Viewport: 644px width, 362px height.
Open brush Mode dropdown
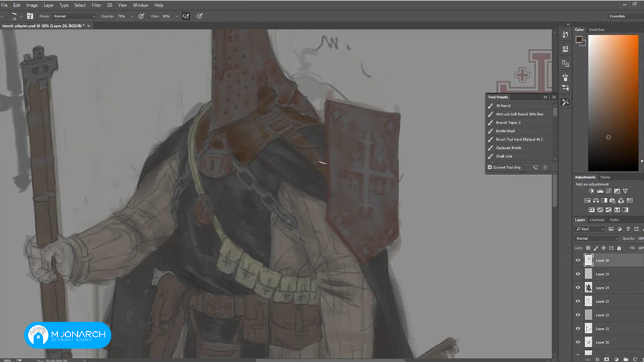click(x=74, y=16)
